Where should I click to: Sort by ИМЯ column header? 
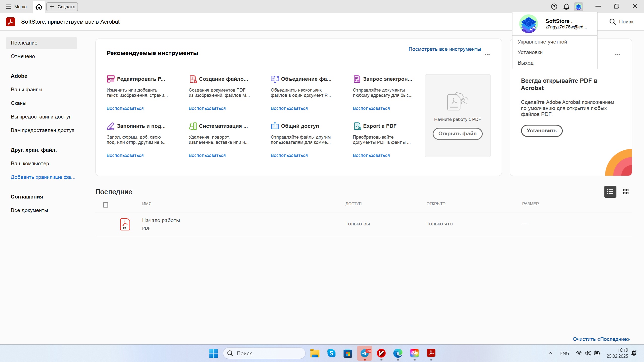[x=147, y=204]
